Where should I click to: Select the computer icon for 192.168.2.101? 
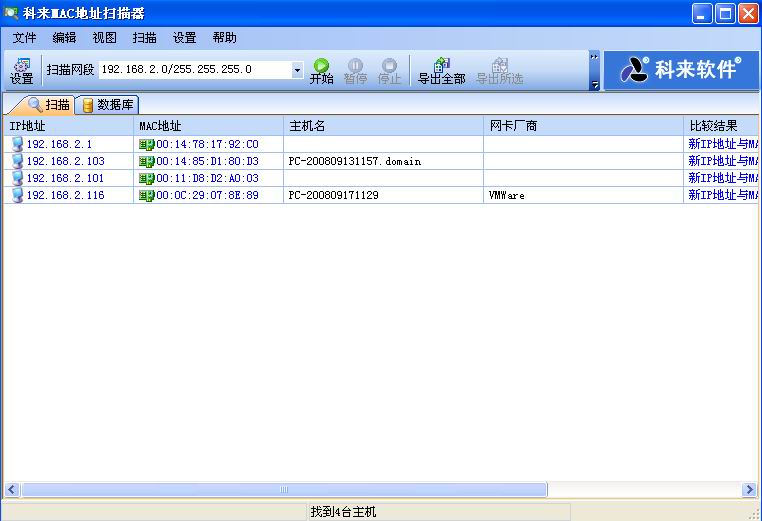pos(17,178)
